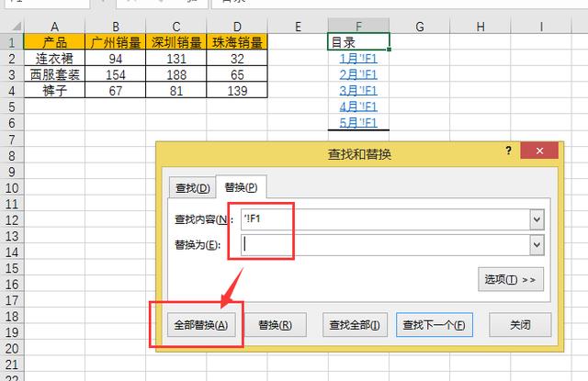
Task: Select row 20 header
Action: click(x=12, y=349)
